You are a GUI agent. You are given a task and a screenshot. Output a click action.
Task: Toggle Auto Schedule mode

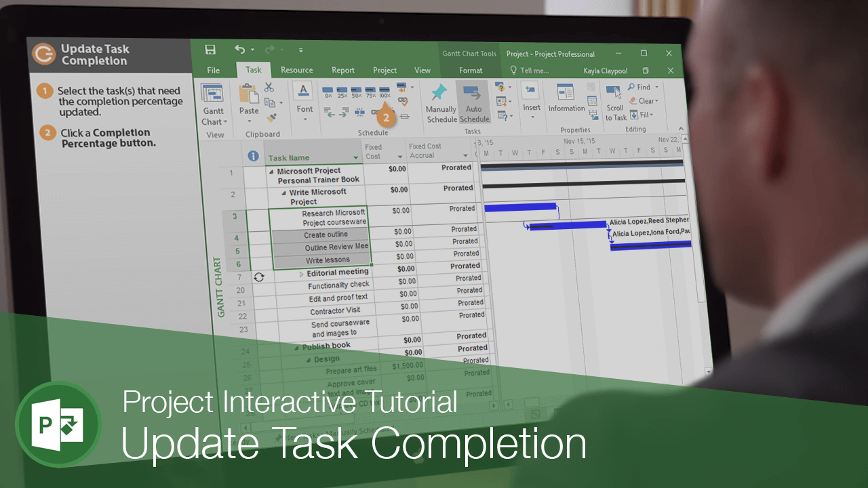point(474,103)
